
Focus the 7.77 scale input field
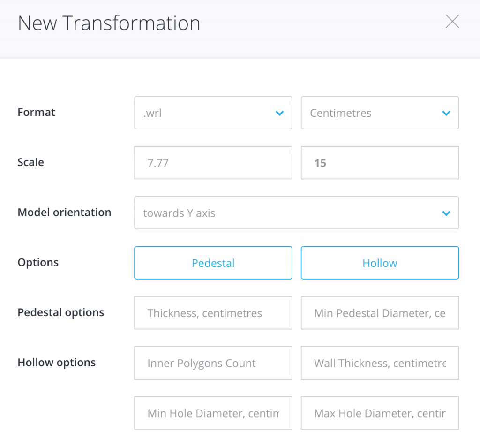coord(213,163)
